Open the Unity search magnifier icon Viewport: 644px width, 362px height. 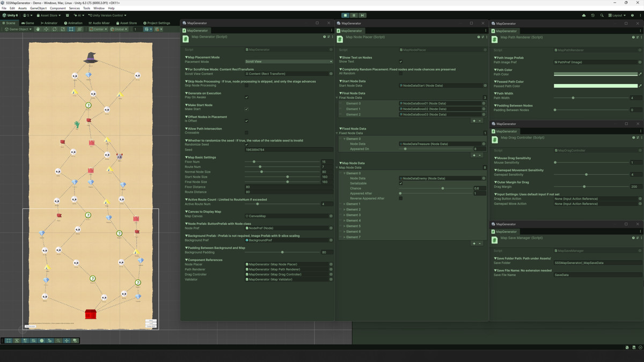click(602, 16)
